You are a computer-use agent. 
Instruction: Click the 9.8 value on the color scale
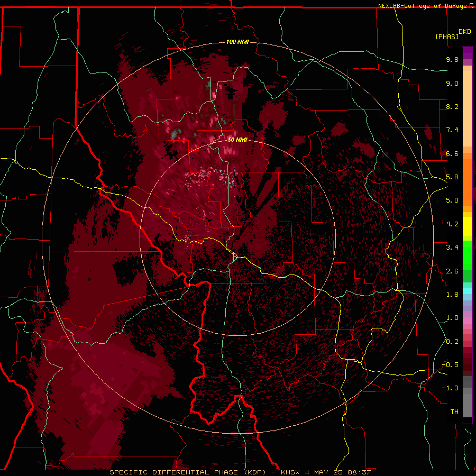click(452, 59)
